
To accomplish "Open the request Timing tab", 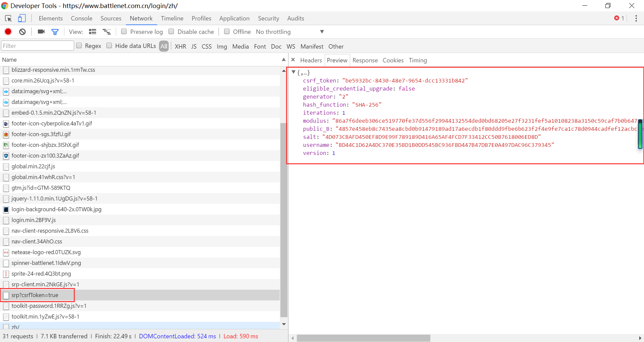I will [x=418, y=60].
